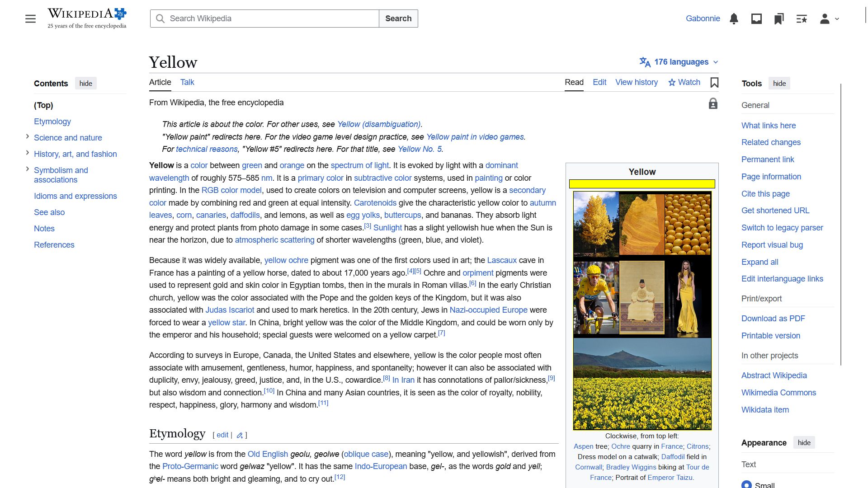Expand Symbolism and associations section
Image resolution: width=868 pixels, height=488 pixels.
[x=28, y=169]
